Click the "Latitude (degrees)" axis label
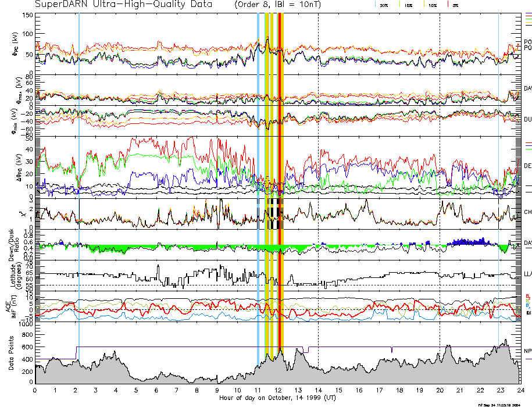532x407 pixels. point(16,275)
